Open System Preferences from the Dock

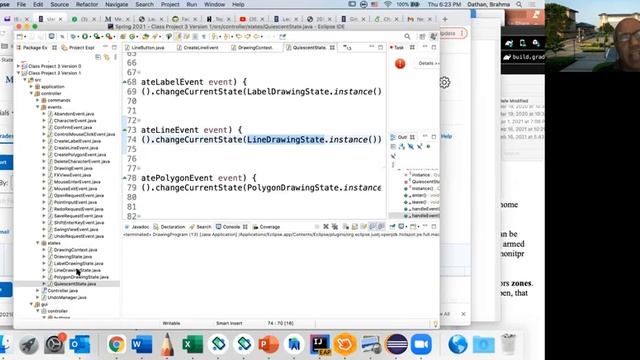click(x=54, y=344)
